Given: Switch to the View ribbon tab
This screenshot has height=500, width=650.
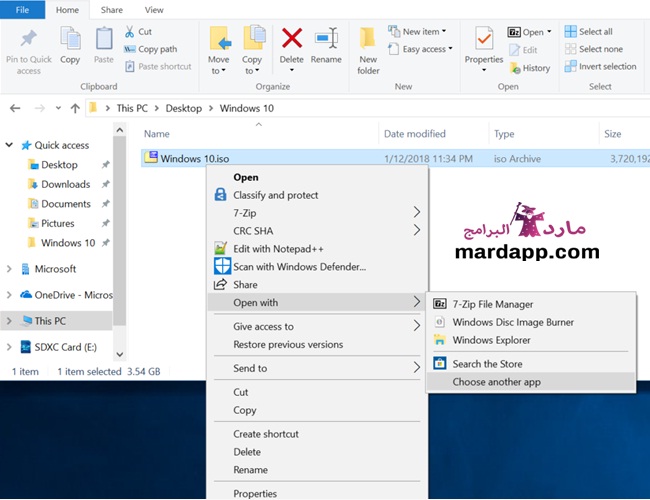Looking at the screenshot, I should pos(154,10).
